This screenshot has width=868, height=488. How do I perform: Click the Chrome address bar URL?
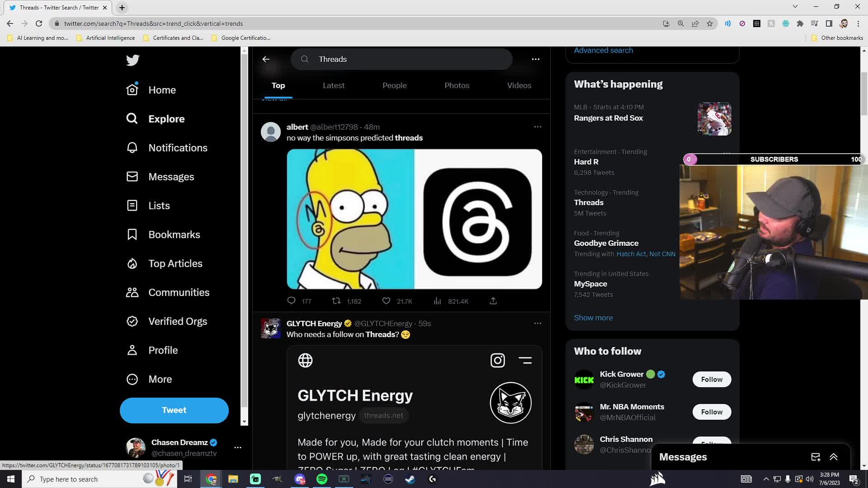click(x=153, y=23)
